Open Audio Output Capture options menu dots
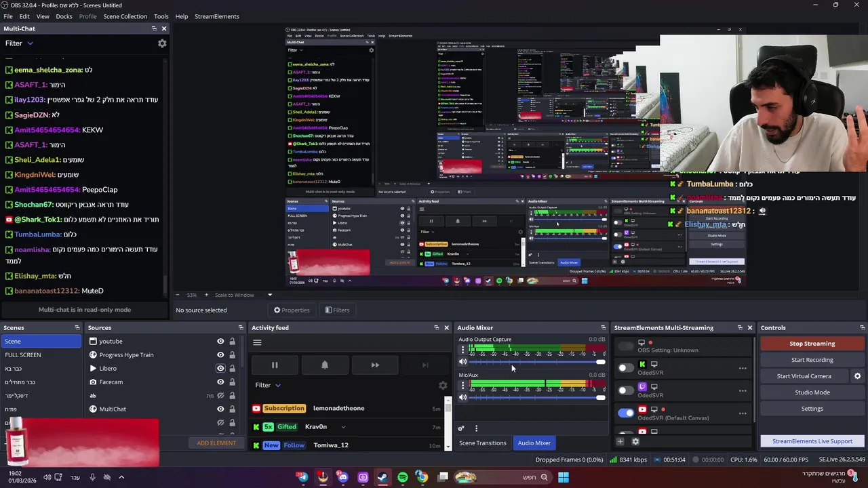The image size is (868, 488). (463, 350)
